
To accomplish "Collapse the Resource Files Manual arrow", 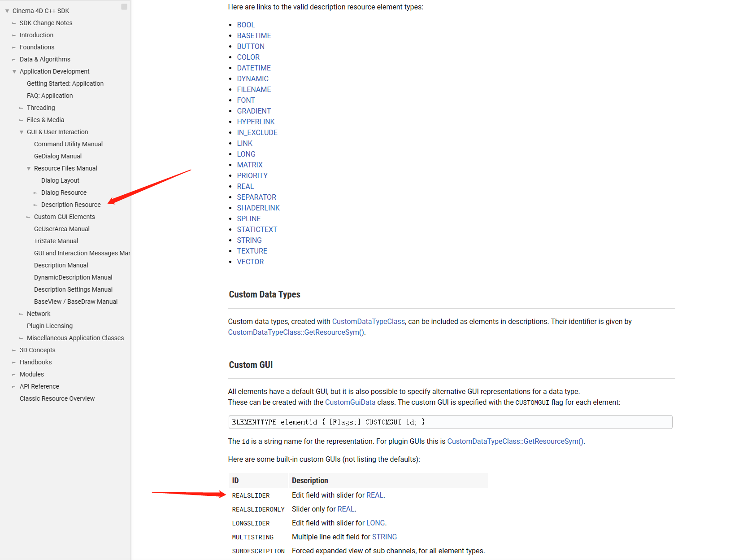I will click(x=29, y=168).
